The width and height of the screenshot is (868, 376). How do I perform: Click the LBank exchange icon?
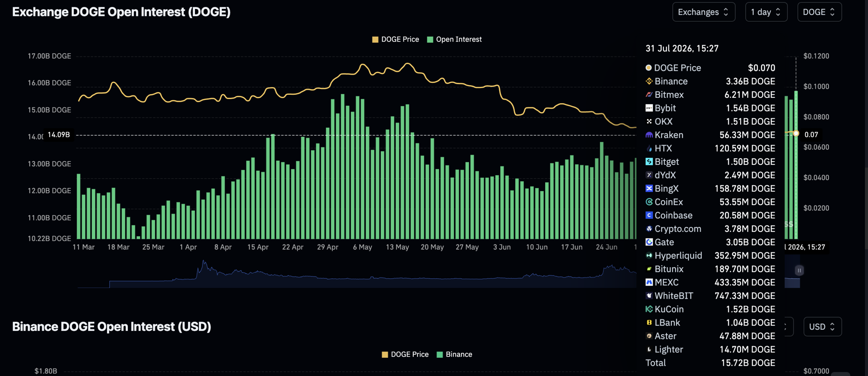tap(649, 322)
